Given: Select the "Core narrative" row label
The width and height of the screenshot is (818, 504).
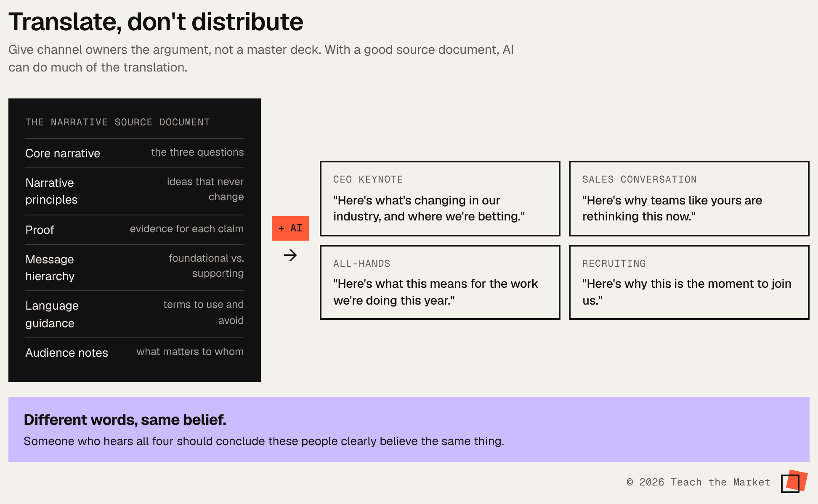Looking at the screenshot, I should 63,153.
